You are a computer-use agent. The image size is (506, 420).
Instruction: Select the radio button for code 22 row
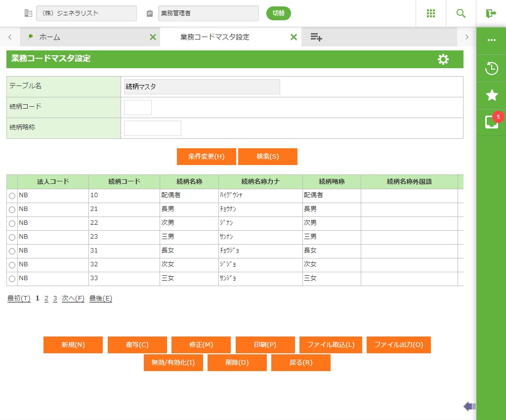click(x=12, y=224)
